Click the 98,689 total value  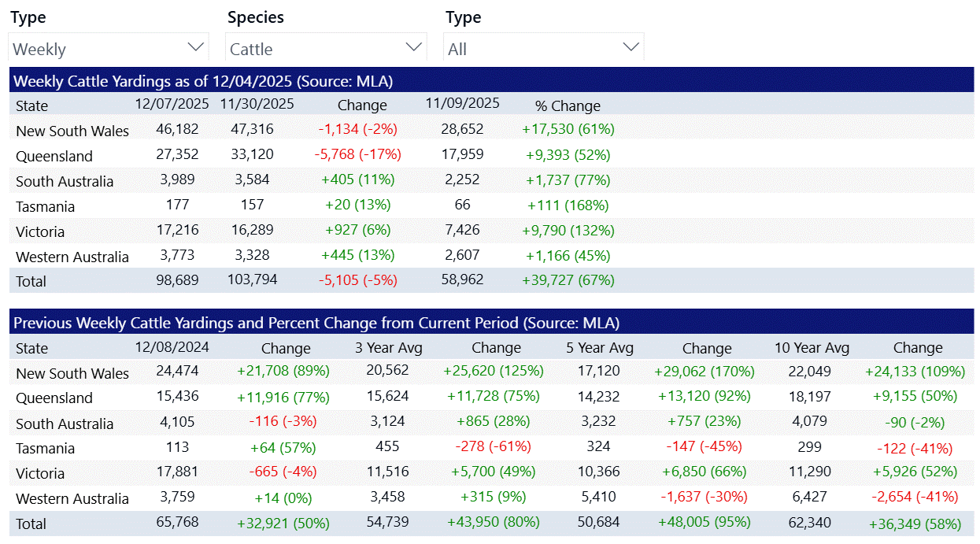click(178, 279)
